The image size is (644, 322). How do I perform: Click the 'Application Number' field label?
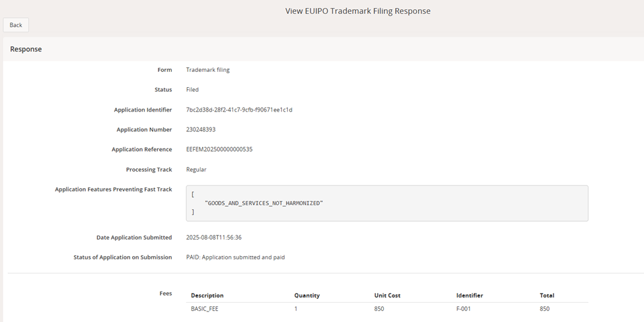pos(144,129)
